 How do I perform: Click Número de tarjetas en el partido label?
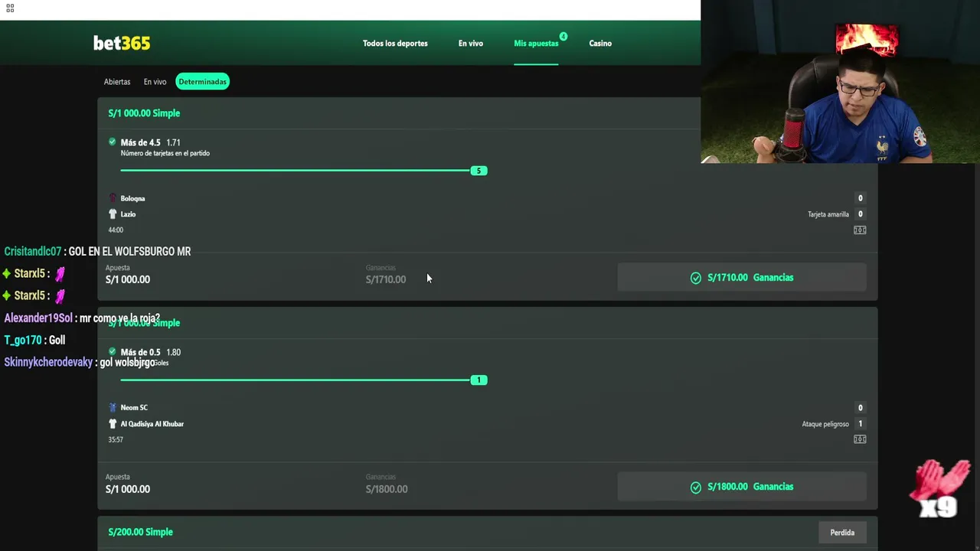pos(165,153)
